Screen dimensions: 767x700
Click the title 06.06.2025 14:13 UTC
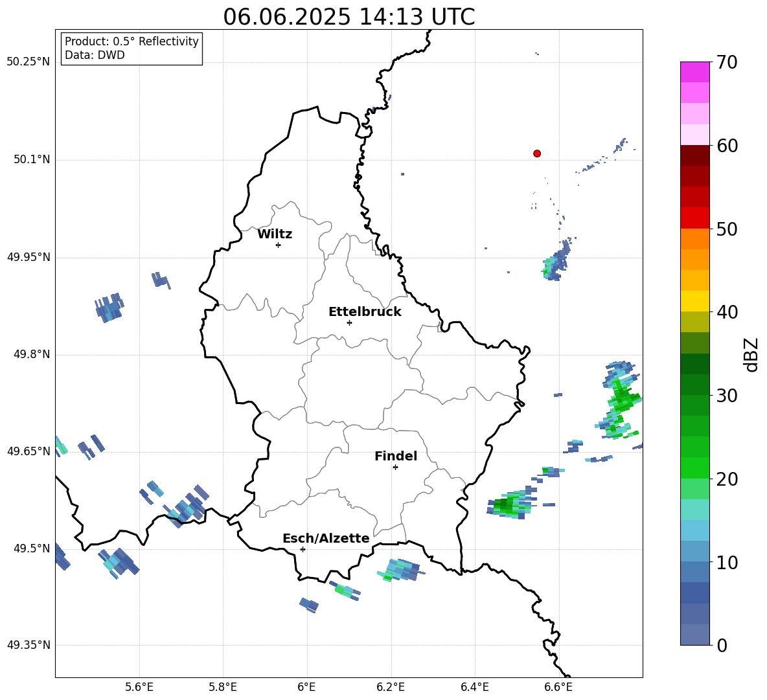(349, 17)
